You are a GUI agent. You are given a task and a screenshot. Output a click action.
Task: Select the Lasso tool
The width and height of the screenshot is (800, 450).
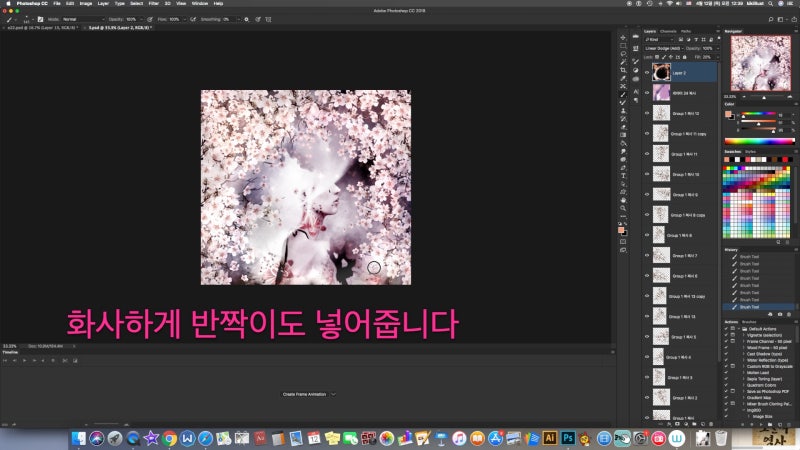pos(623,54)
